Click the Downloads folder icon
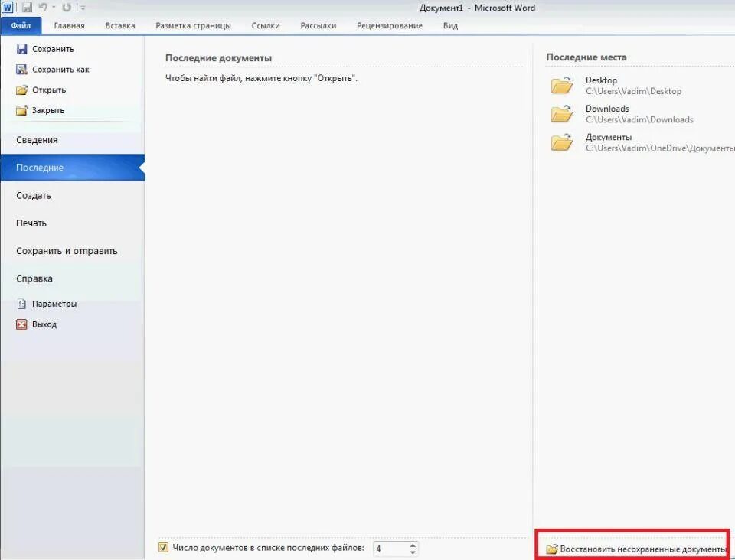 [x=561, y=114]
